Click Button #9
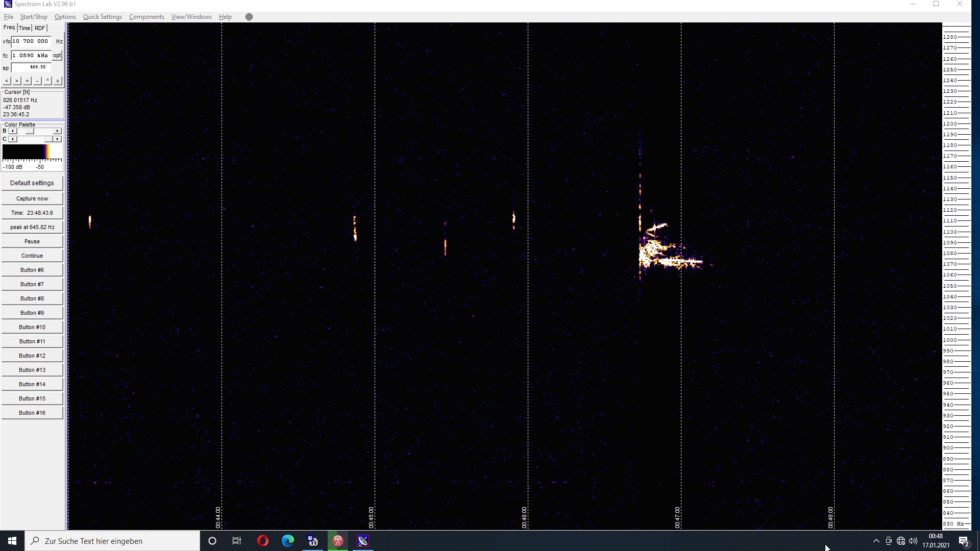This screenshot has height=551, width=980. (x=32, y=313)
